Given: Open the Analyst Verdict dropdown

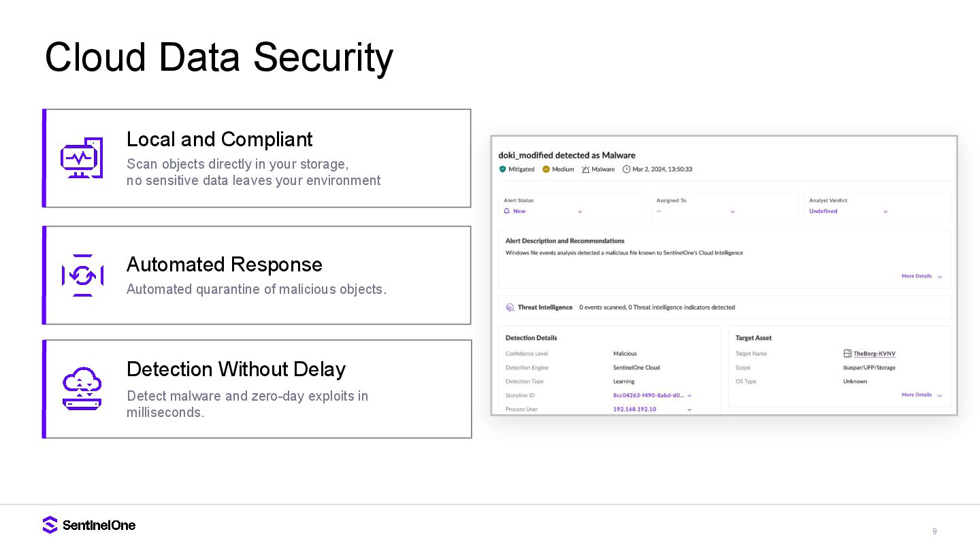Looking at the screenshot, I should point(885,212).
